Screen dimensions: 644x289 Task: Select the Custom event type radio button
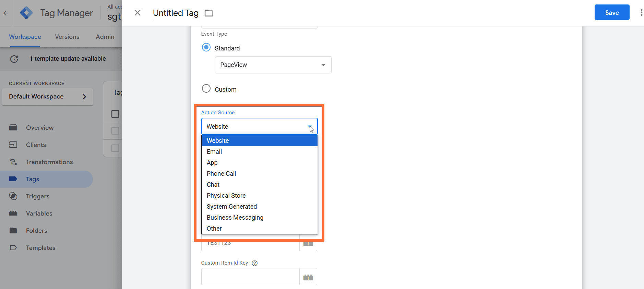(x=206, y=89)
